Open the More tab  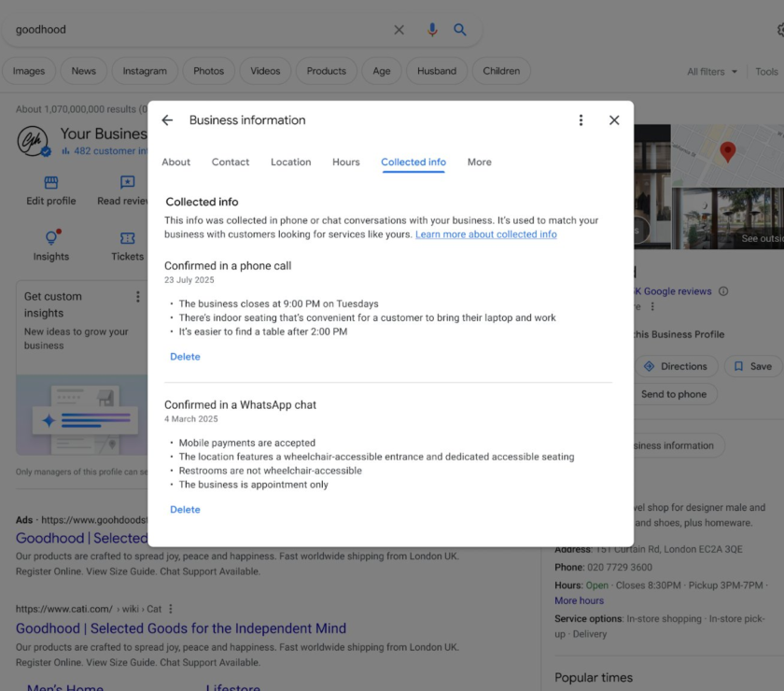(479, 162)
